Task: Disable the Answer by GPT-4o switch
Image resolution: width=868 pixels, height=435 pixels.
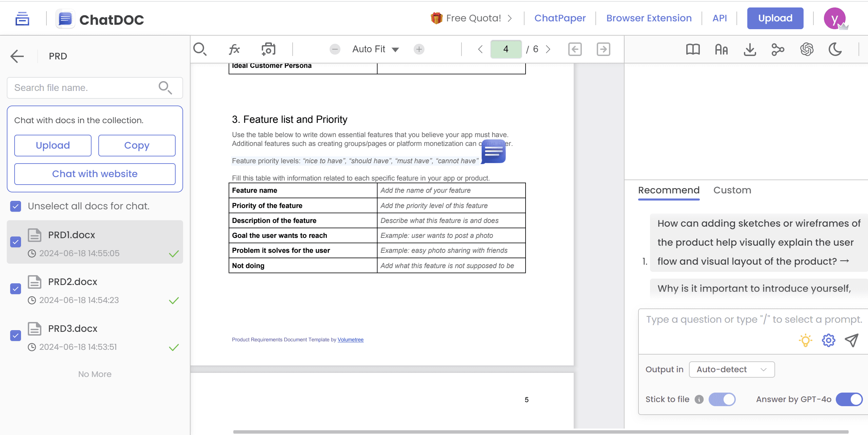Action: point(849,399)
